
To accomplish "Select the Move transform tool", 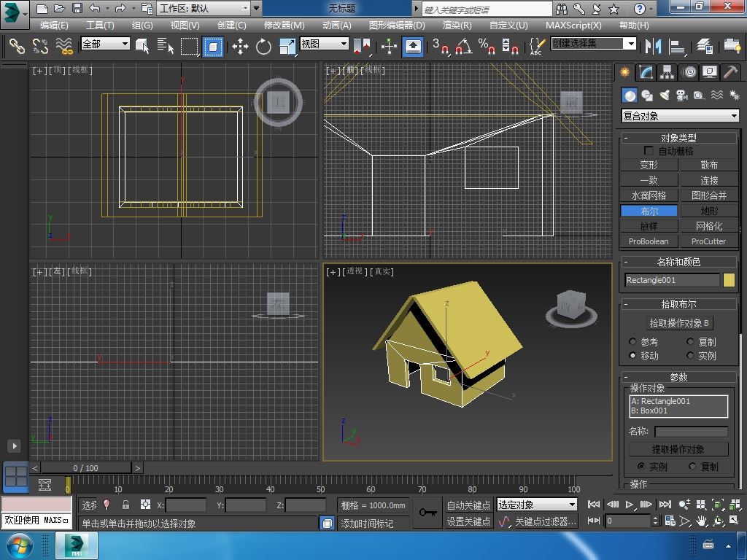I will (240, 47).
